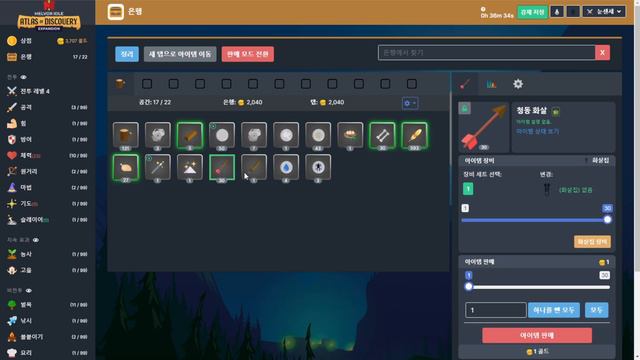The image size is (640, 360).
Task: Open the 농사 farming skill
Action: pyautogui.click(x=47, y=254)
